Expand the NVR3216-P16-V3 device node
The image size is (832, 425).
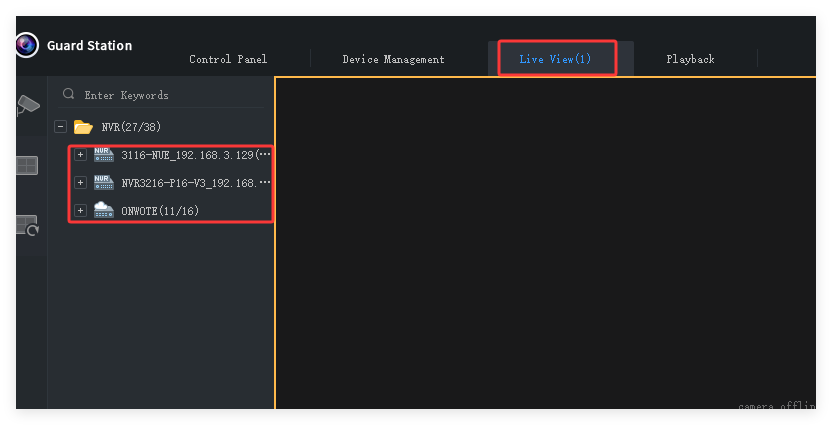click(x=80, y=183)
